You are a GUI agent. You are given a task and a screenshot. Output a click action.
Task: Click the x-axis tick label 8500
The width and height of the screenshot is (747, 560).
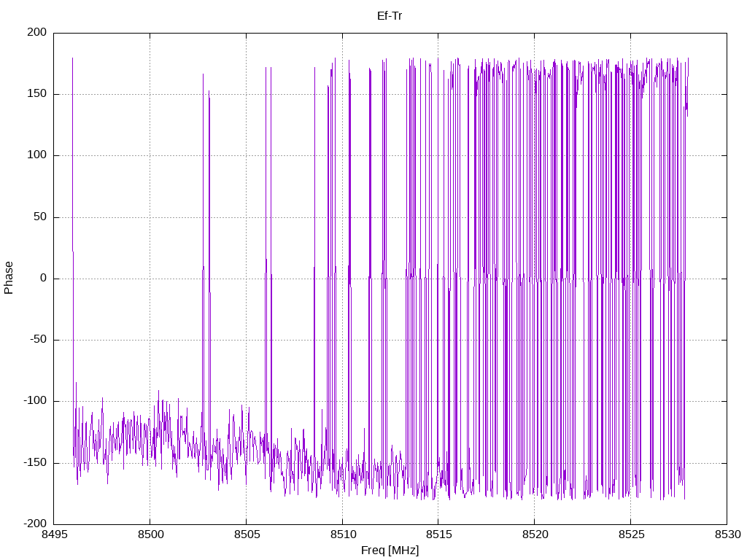point(150,534)
